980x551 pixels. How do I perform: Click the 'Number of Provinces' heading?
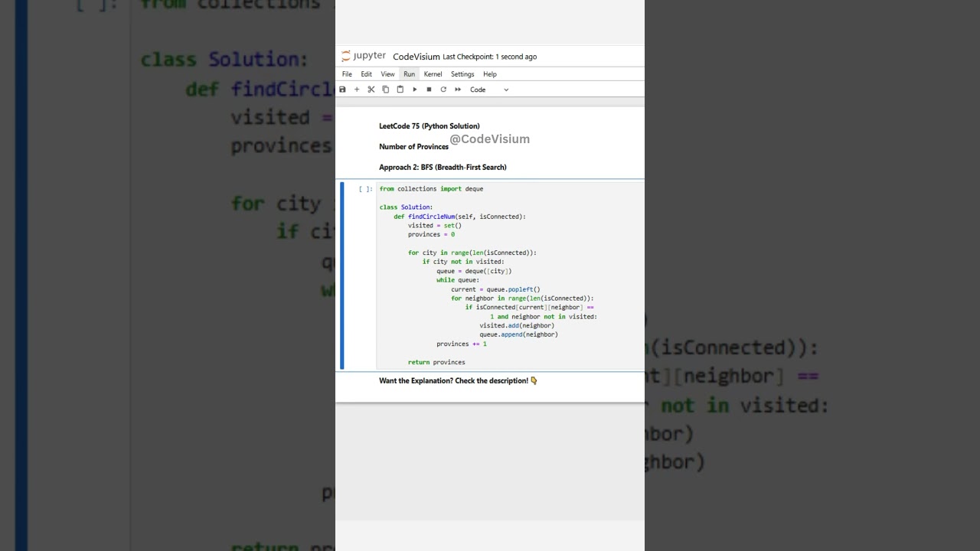coord(413,147)
